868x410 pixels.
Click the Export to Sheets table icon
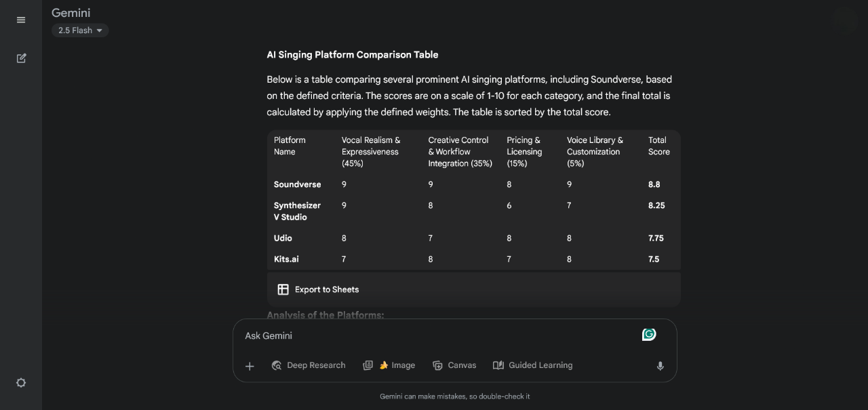(x=283, y=289)
